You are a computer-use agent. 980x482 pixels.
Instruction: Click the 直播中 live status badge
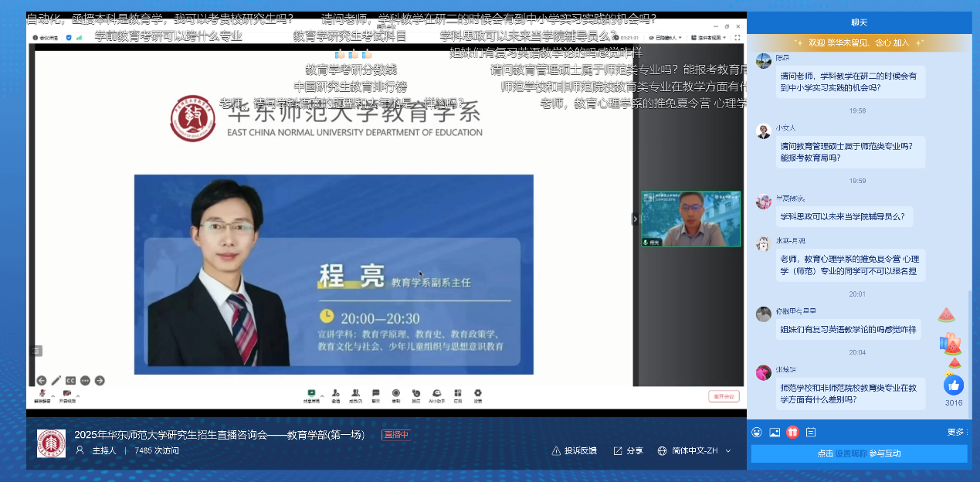[x=396, y=435]
